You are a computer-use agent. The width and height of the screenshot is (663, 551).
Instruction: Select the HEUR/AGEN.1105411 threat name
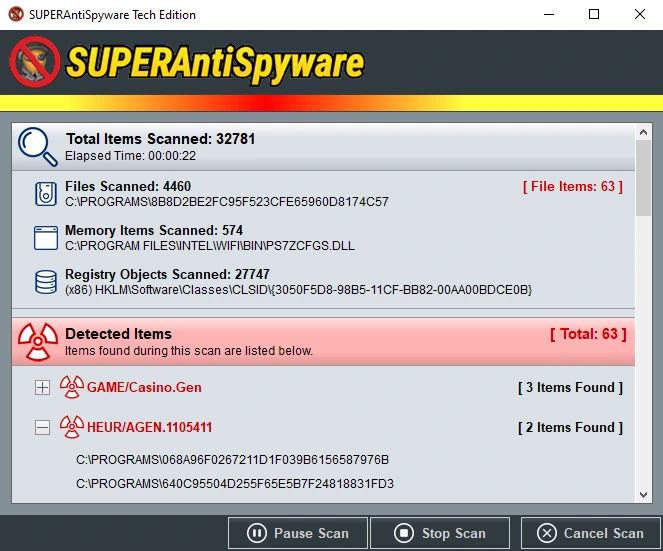pos(149,428)
